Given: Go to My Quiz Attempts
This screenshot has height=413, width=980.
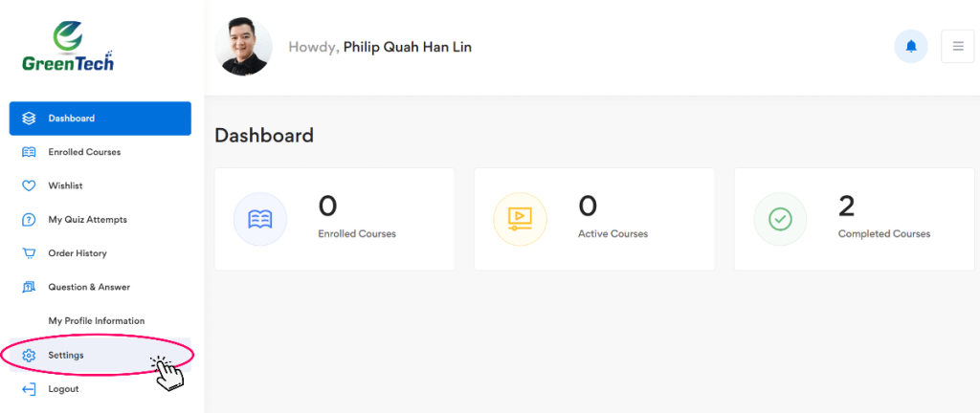Looking at the screenshot, I should pyautogui.click(x=87, y=220).
